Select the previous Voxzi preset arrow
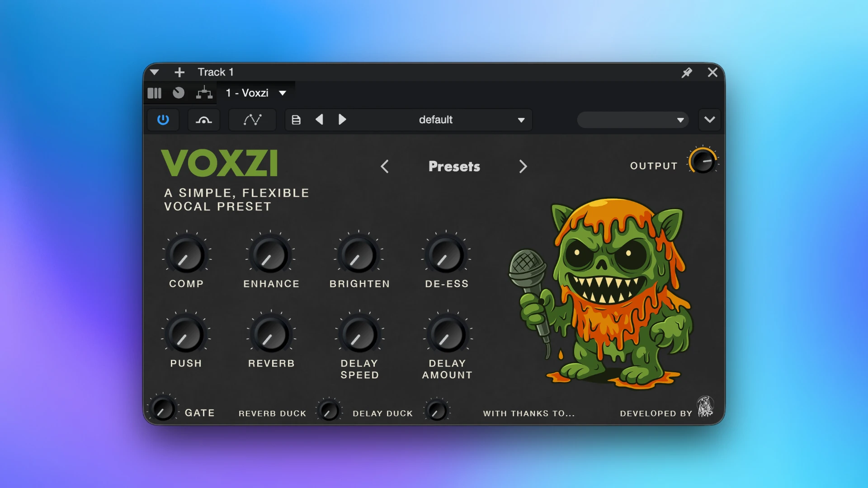 click(x=385, y=166)
